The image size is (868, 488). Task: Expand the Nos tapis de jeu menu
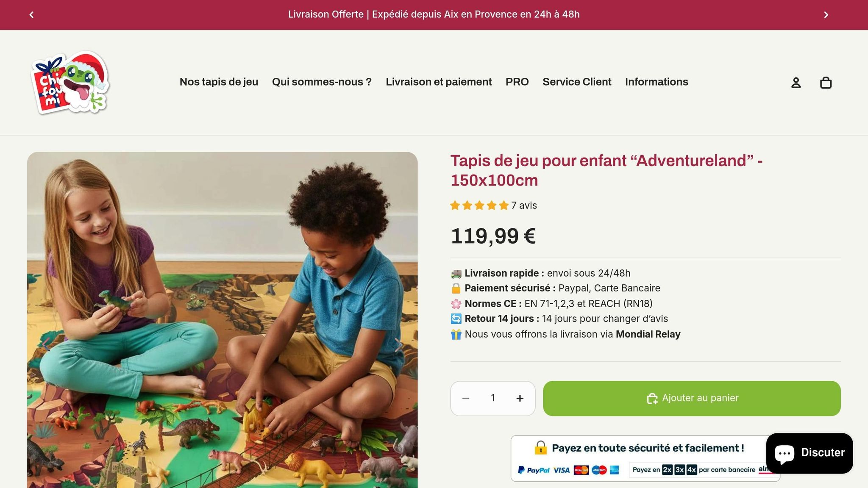[219, 82]
